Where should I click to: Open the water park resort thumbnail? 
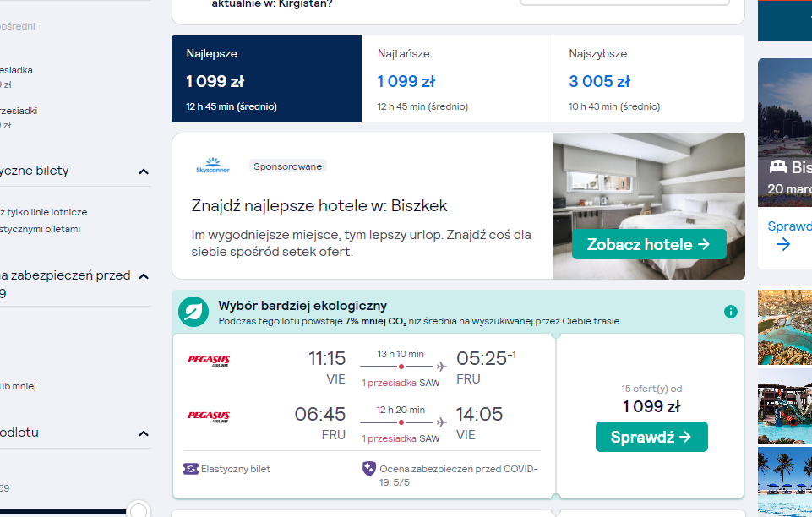[785, 406]
